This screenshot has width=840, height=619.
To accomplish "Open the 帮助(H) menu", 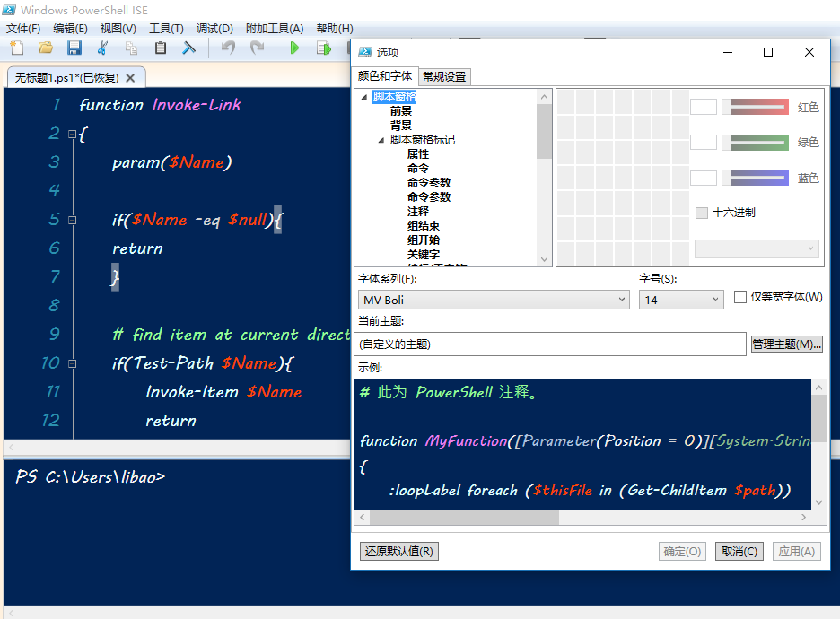I will click(334, 29).
